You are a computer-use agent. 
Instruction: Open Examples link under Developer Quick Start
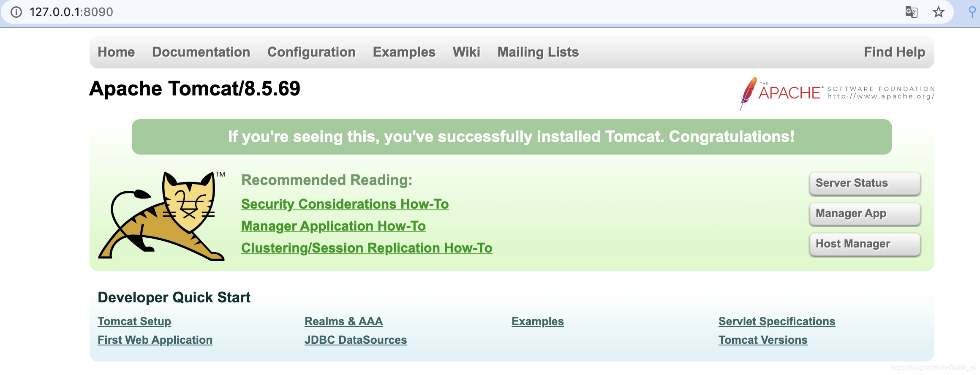pyautogui.click(x=537, y=321)
